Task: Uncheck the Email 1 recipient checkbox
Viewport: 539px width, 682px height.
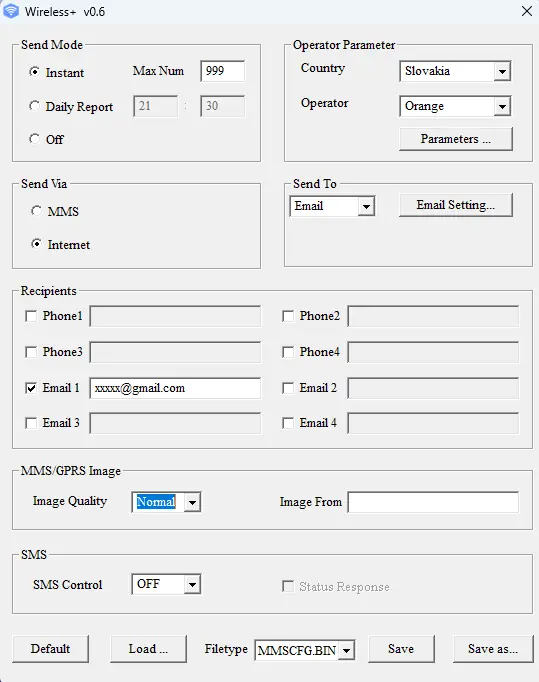Action: [31, 388]
